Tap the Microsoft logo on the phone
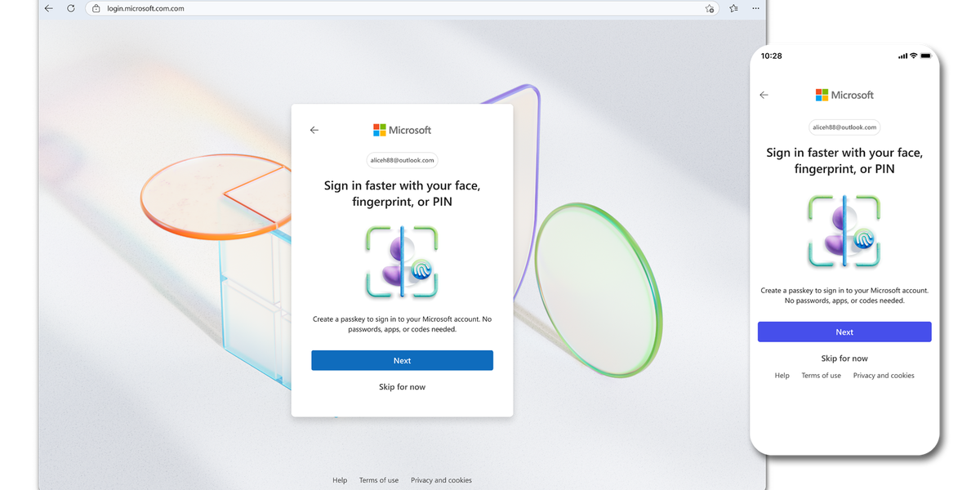The width and height of the screenshot is (980, 490). [844, 95]
